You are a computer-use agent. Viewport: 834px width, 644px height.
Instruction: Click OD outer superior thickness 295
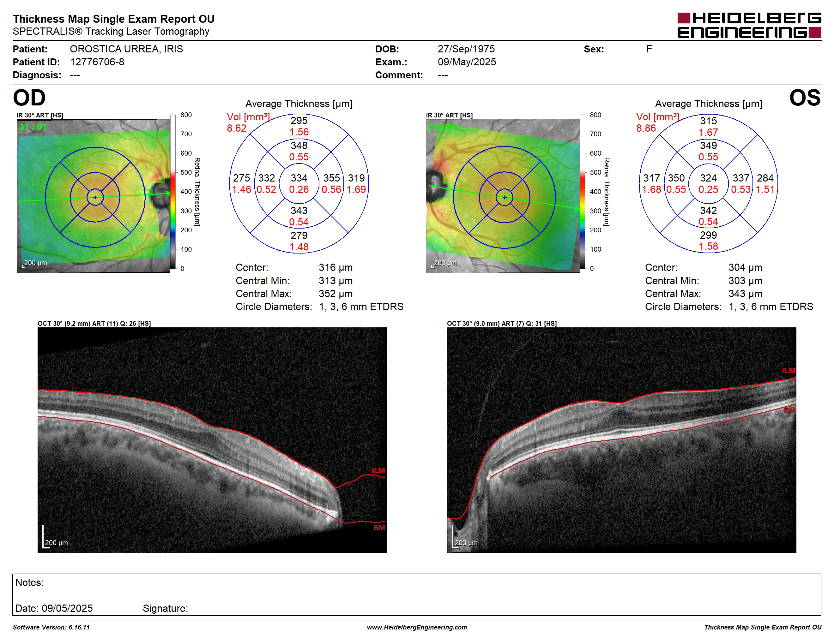click(299, 121)
